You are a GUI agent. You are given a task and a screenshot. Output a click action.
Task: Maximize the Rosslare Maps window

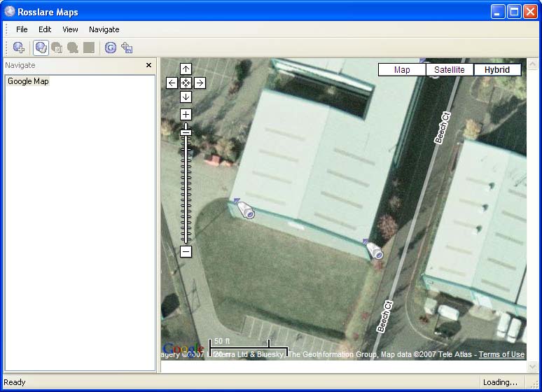pyautogui.click(x=514, y=12)
